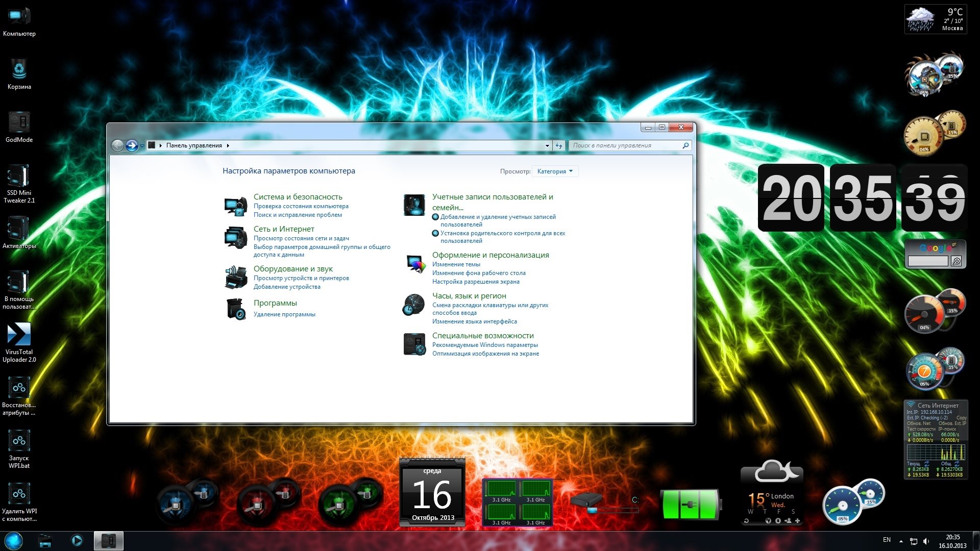
Task: Open address bar history dropdown arrow
Action: tap(547, 146)
